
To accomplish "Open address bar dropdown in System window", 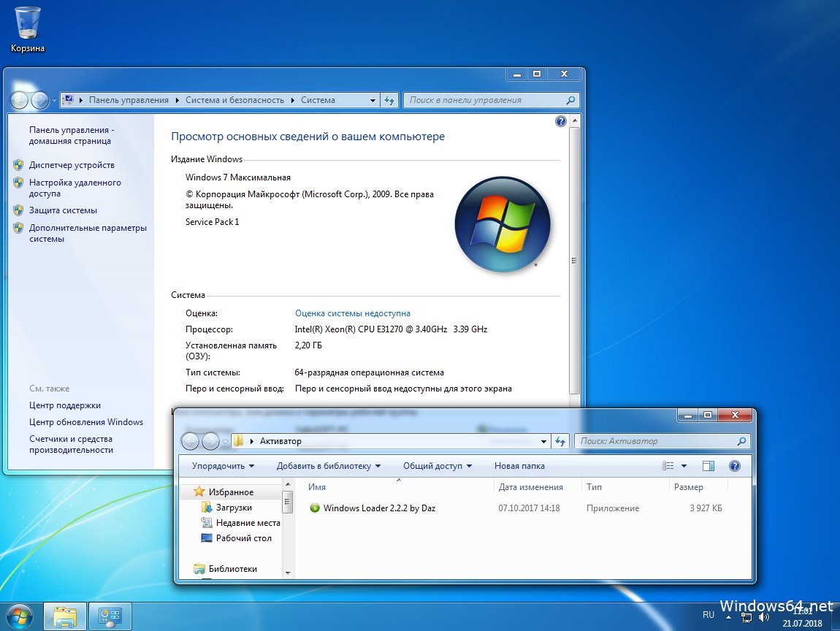I will click(x=373, y=100).
